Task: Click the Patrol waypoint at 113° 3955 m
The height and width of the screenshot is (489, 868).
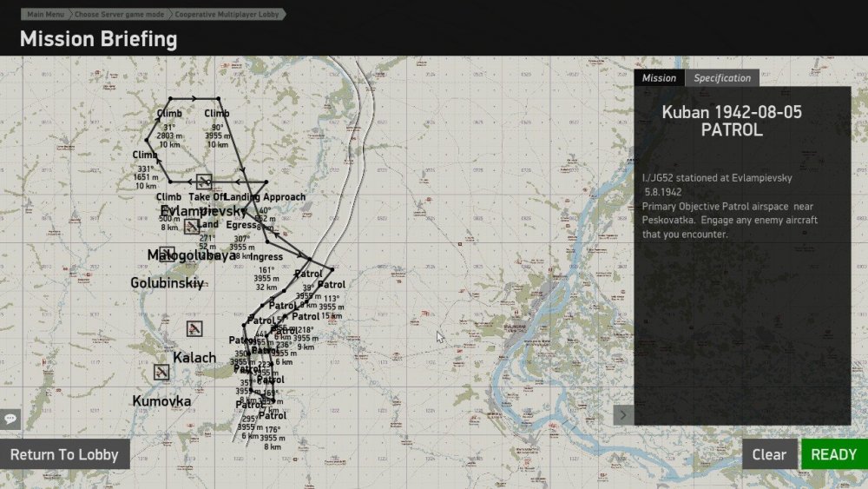Action: 331,285
